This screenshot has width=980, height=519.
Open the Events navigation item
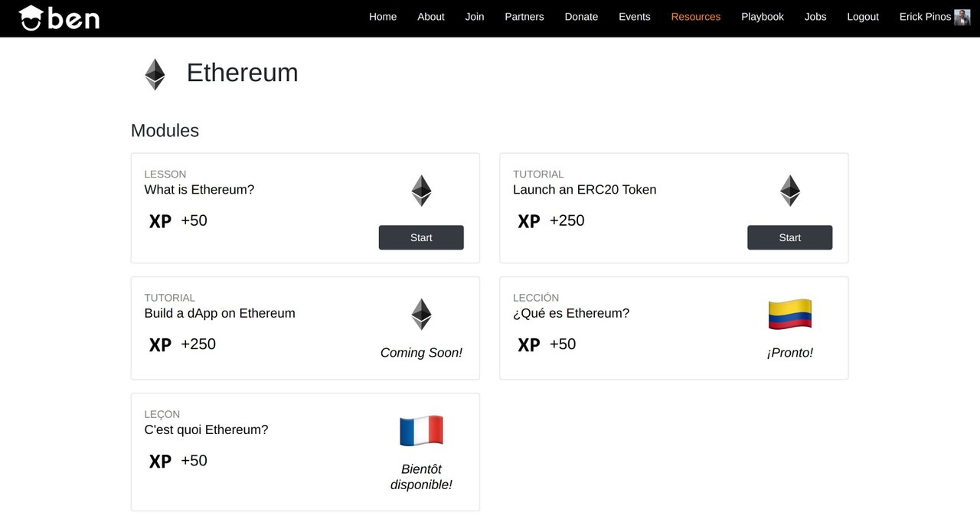click(635, 17)
